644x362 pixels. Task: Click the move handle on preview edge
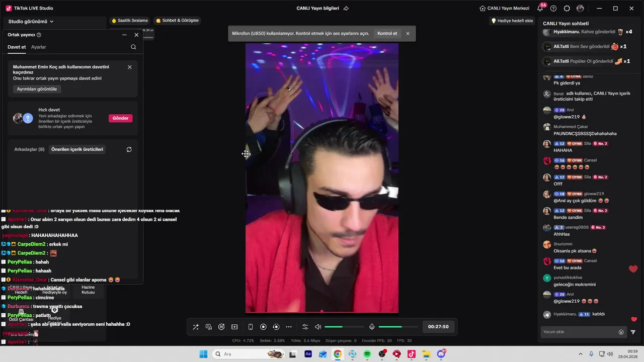click(246, 154)
